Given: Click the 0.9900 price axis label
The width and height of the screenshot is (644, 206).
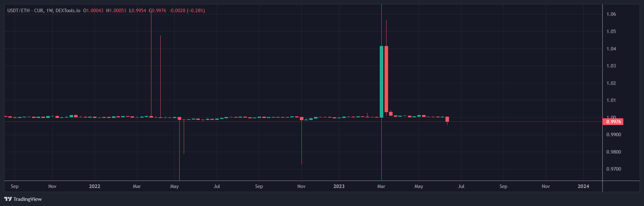Looking at the screenshot, I should tap(613, 135).
